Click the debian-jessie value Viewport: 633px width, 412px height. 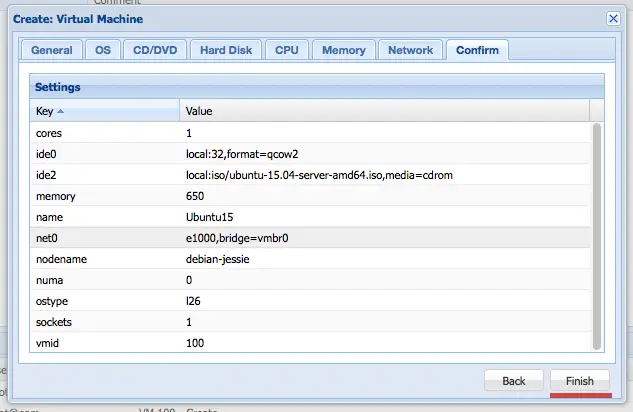point(218,259)
